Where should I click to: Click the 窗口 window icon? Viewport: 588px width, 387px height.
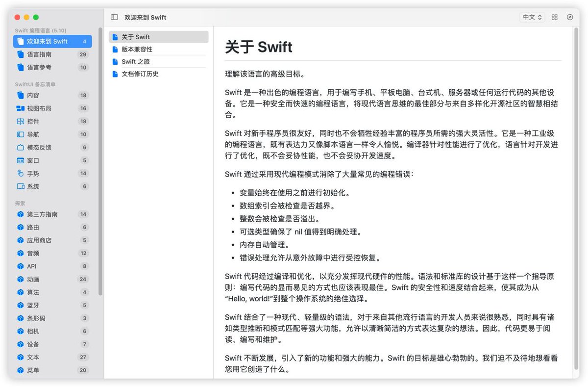coord(20,160)
